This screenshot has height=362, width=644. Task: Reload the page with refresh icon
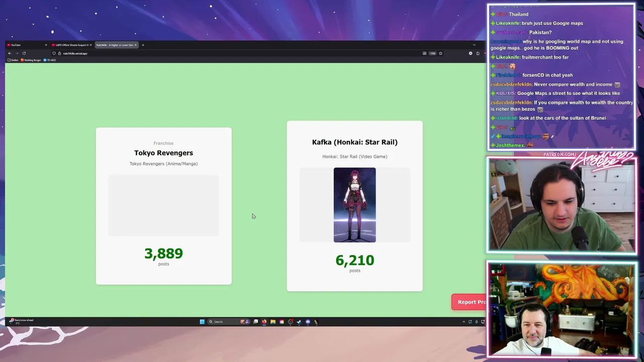pos(24,53)
